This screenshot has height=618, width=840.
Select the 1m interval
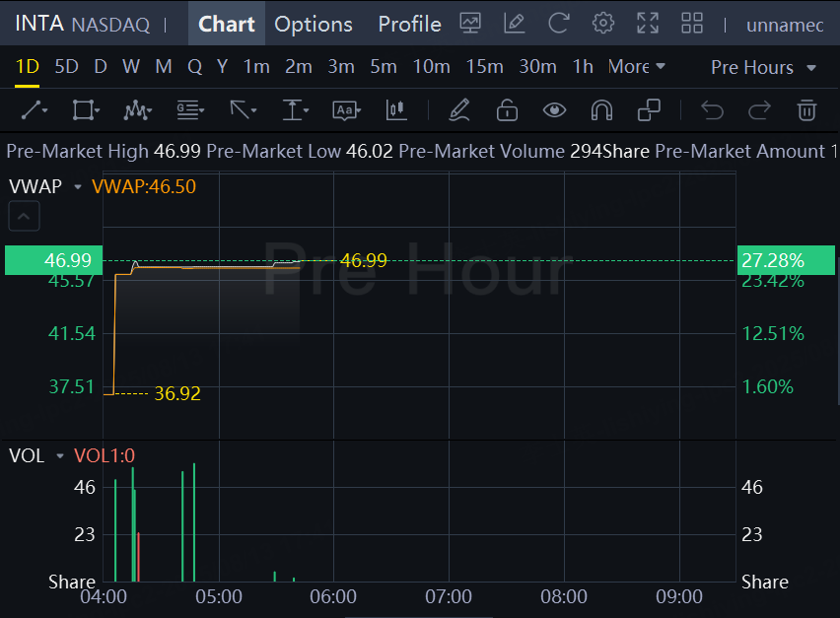coord(256,67)
